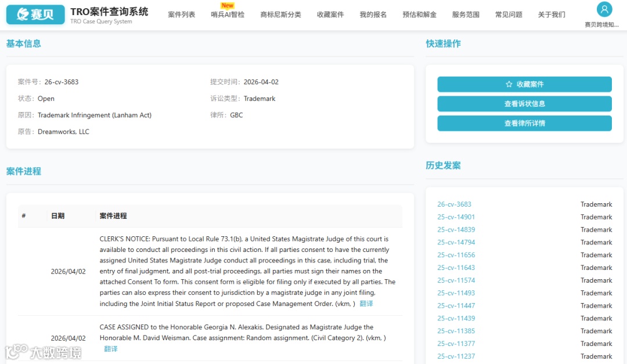
Task: Click the 快速操作 section heading
Action: (443, 44)
